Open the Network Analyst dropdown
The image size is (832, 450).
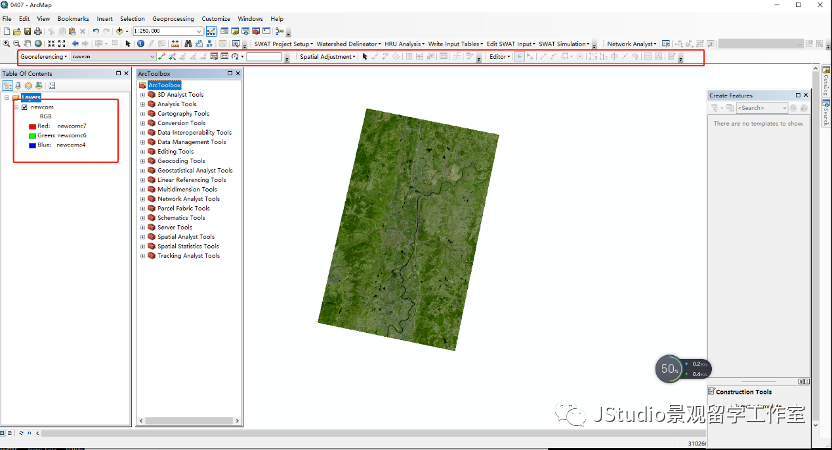coord(631,44)
